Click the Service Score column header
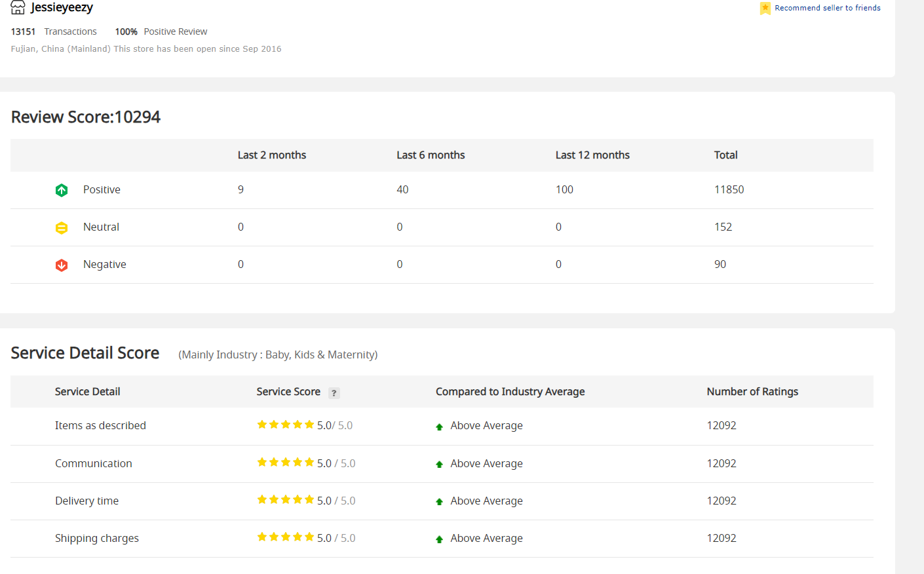924x574 pixels. tap(288, 392)
